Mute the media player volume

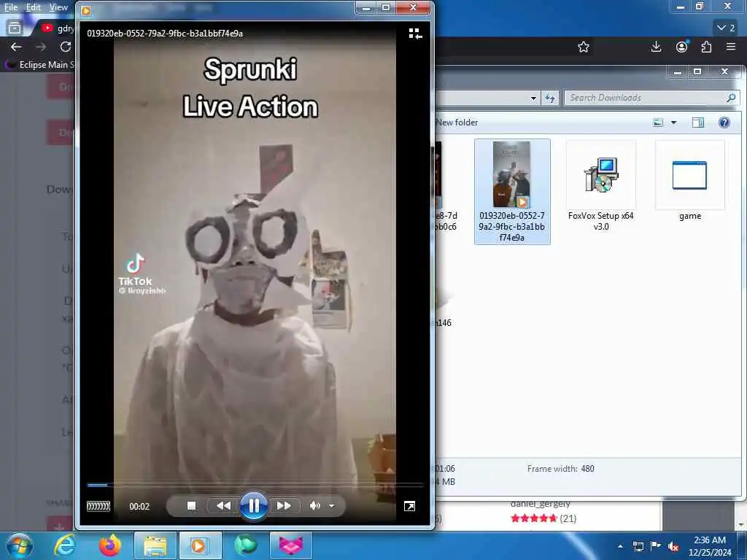314,506
